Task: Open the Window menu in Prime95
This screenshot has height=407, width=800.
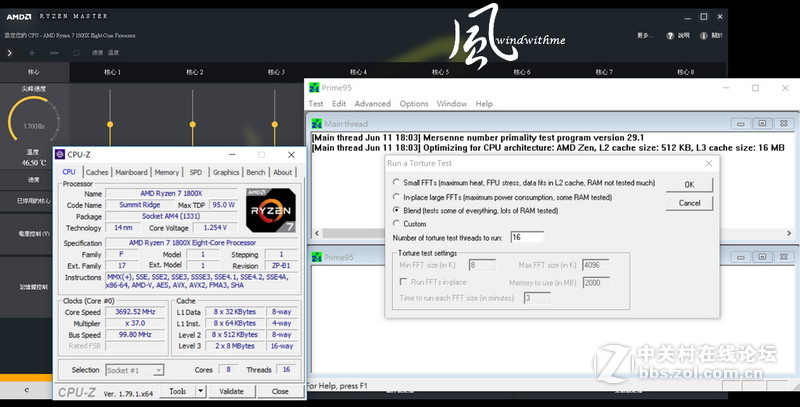Action: coord(452,104)
